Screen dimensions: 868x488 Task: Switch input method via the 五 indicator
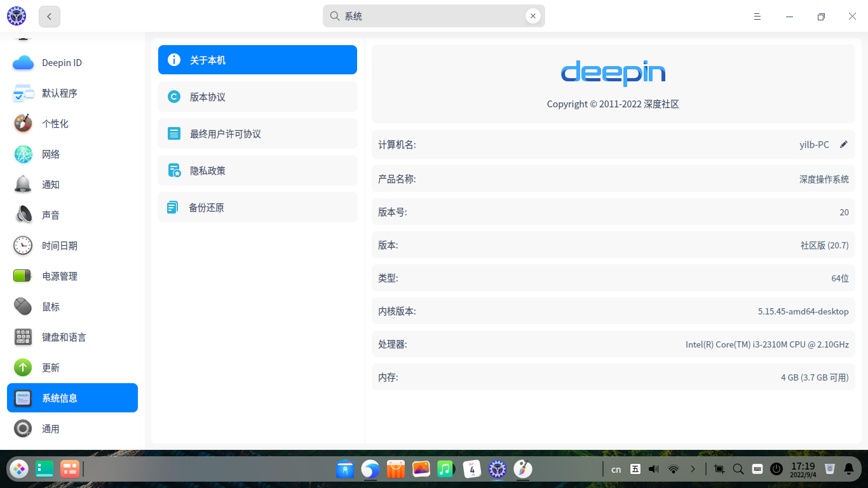635,469
